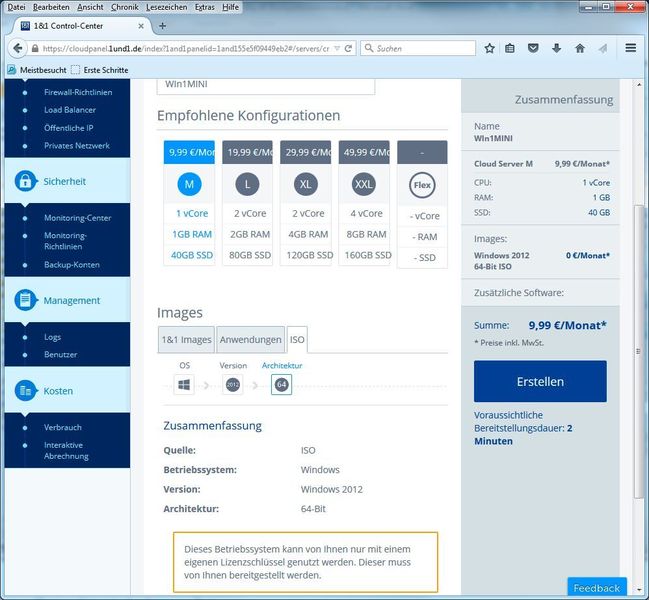Select the M configuration circle

coord(189,184)
